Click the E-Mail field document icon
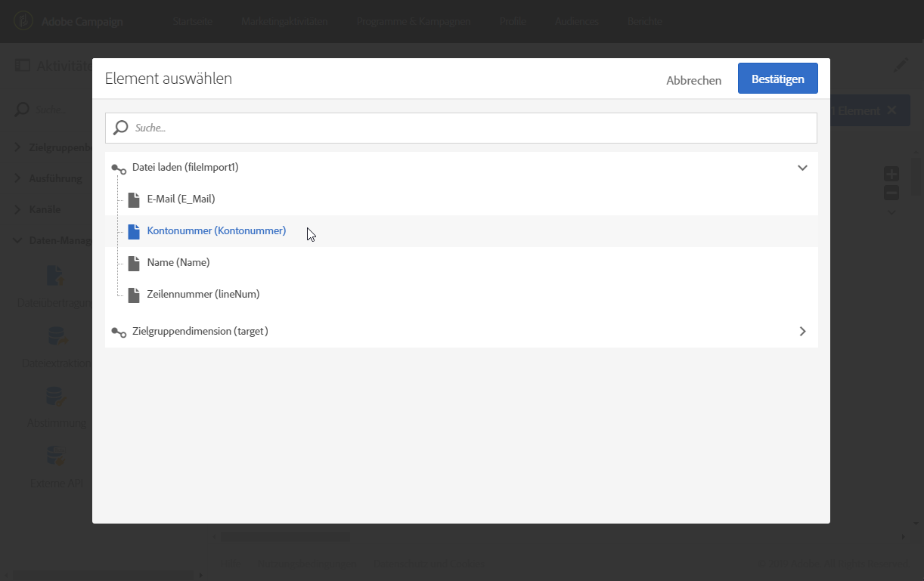924x581 pixels. pyautogui.click(x=134, y=199)
